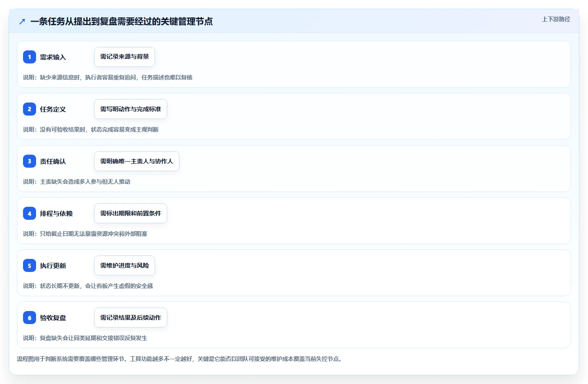Click the arrow icon beside the main title
The height and width of the screenshot is (384, 588).
22,21
